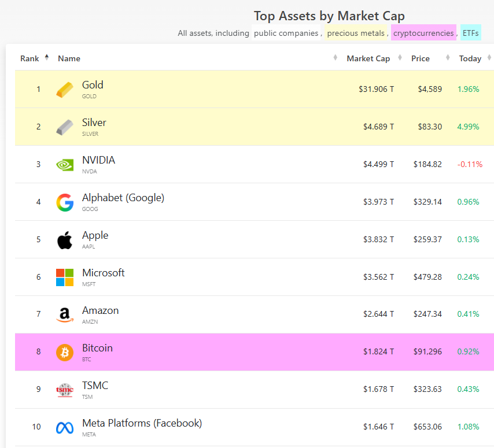Click the TSMC logo icon
Viewport: 494px width, 448px height.
click(x=65, y=390)
